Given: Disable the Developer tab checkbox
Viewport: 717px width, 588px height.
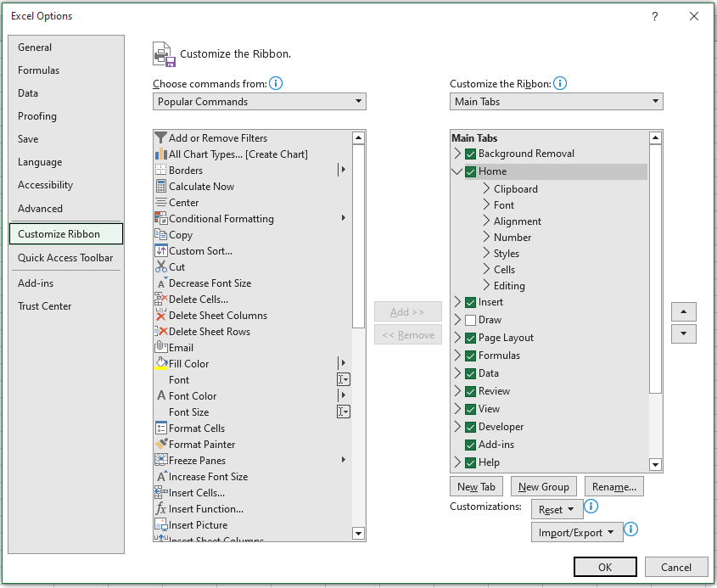Looking at the screenshot, I should pyautogui.click(x=470, y=427).
